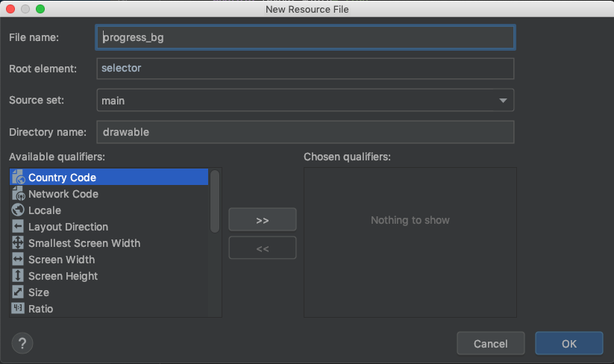Choose the Locale globe icon

[18, 210]
